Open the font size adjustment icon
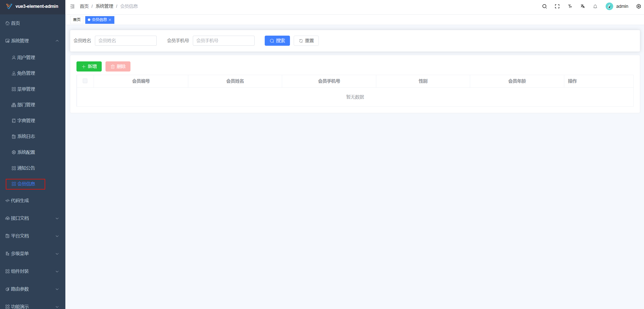Viewport: 644px width, 309px height. [x=570, y=6]
